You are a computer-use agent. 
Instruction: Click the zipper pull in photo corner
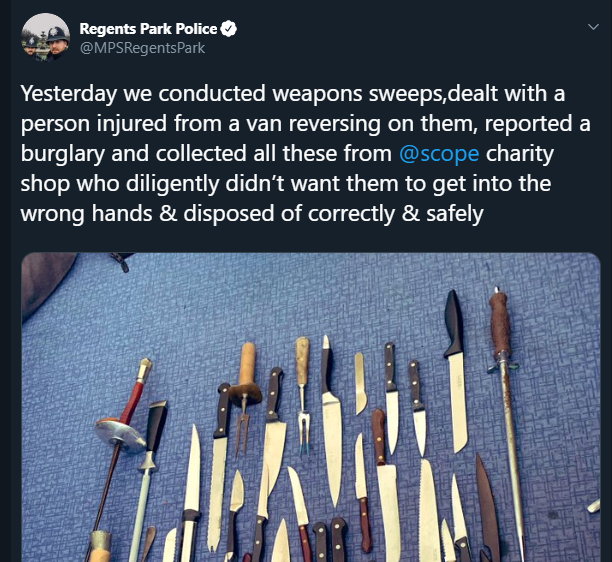121,261
